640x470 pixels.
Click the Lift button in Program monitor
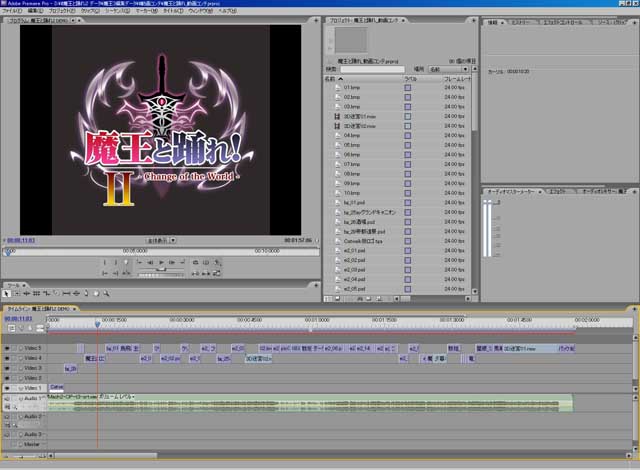coord(195,273)
